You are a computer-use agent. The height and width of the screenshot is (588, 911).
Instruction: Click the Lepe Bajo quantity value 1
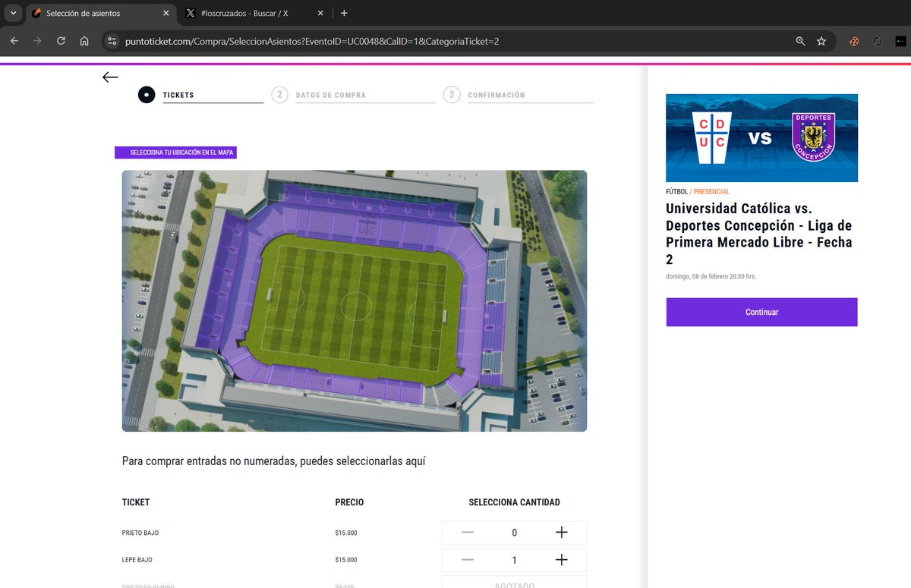[x=515, y=560]
